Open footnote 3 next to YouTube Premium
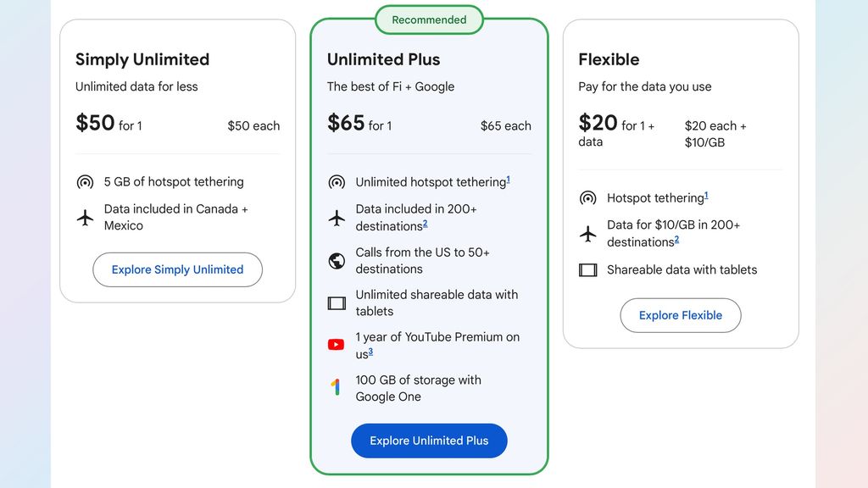 [370, 352]
